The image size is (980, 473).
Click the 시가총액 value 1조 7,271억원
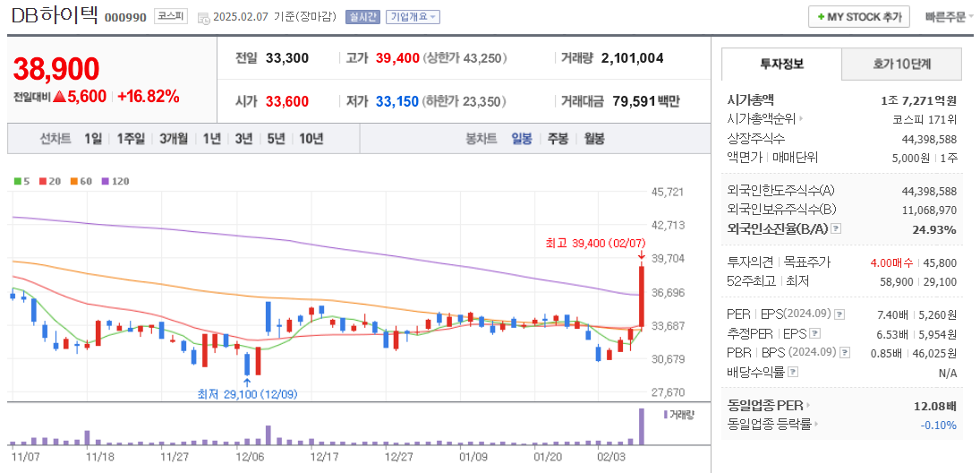(x=919, y=100)
